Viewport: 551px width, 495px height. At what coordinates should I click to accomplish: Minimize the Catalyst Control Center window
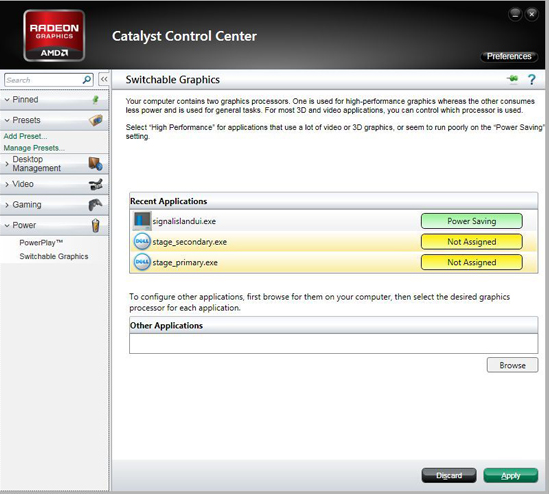[515, 14]
